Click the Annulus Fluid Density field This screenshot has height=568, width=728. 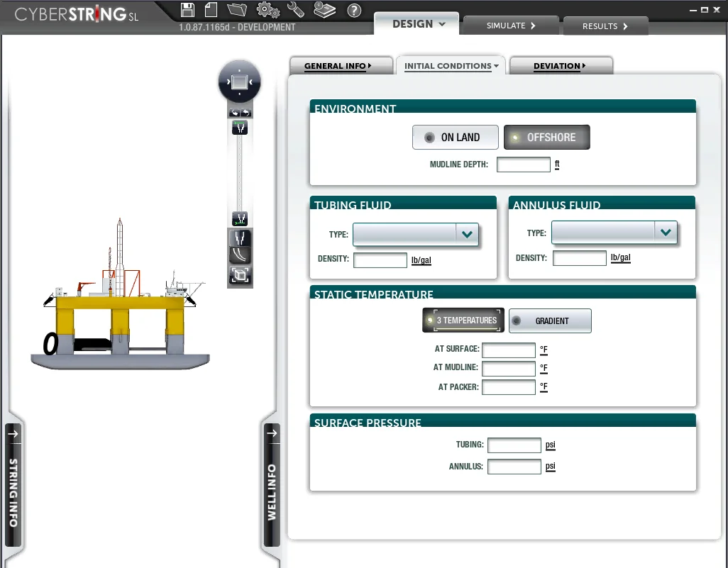click(579, 258)
